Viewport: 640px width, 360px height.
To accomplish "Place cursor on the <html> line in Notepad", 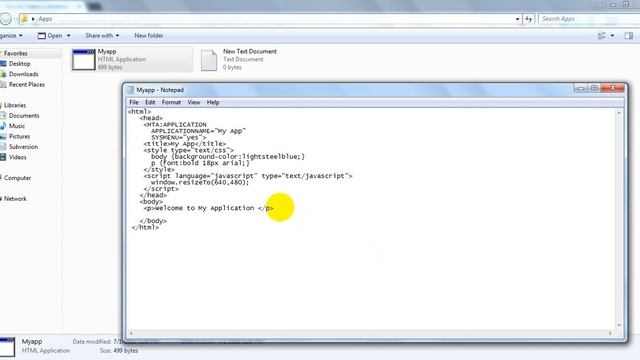I will [140, 111].
